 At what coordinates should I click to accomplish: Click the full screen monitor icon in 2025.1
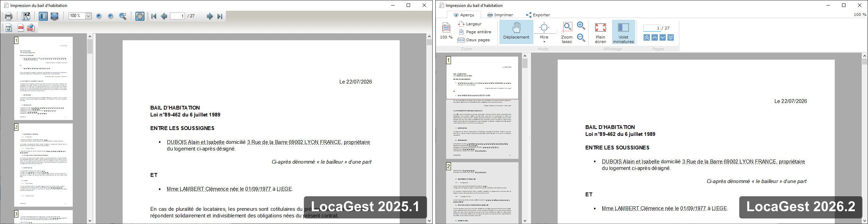click(54, 16)
